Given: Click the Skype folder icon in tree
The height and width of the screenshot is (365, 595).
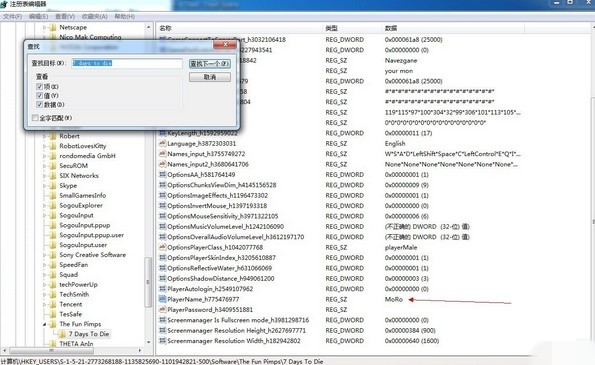Looking at the screenshot, I should pyautogui.click(x=53, y=186).
